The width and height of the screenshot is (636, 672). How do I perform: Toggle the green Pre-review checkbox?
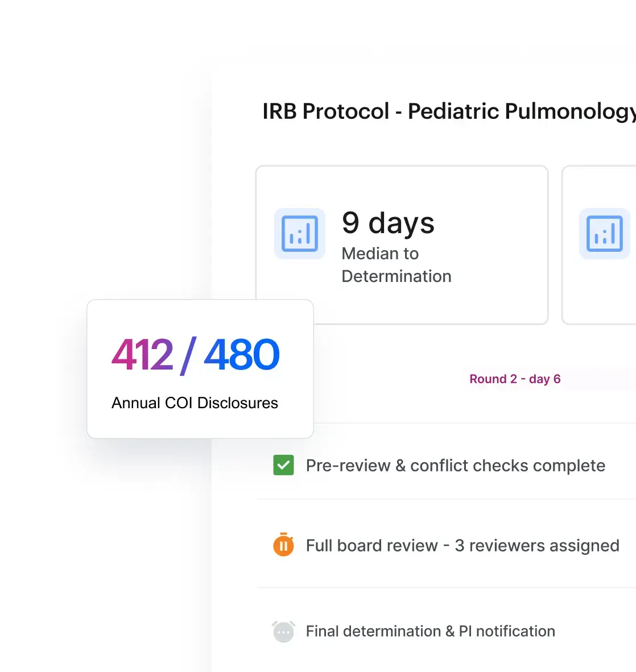point(283,466)
